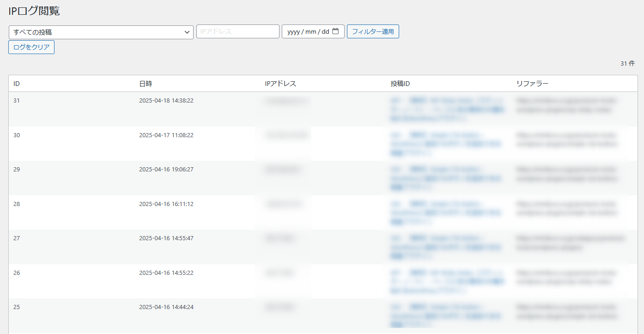This screenshot has width=644, height=334.
Task: Apply filter with フィルター適用 button
Action: point(373,31)
